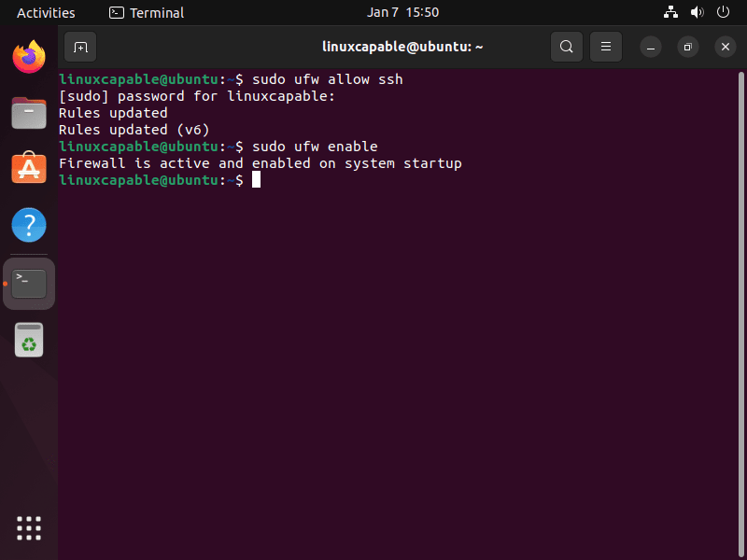Expand the system status menu area
Image resolution: width=747 pixels, height=560 pixels.
pyautogui.click(x=696, y=12)
